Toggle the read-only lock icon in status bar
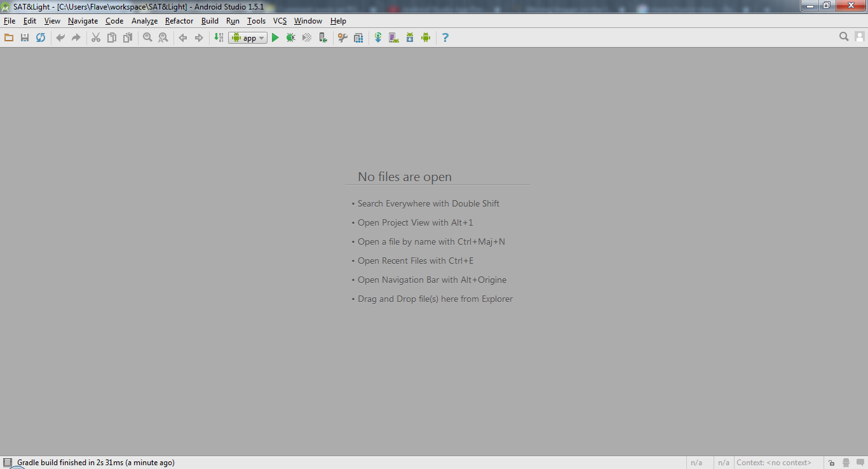Image resolution: width=868 pixels, height=469 pixels. (x=831, y=463)
